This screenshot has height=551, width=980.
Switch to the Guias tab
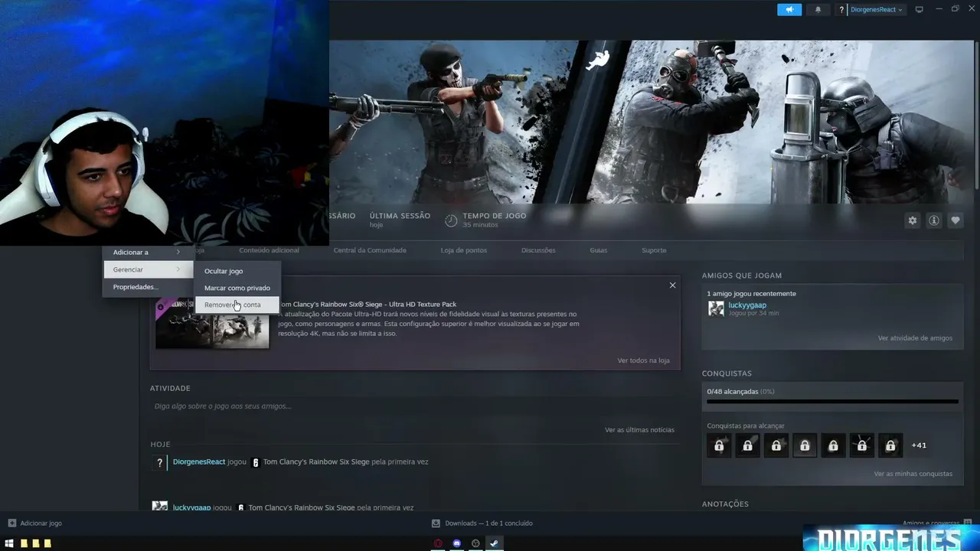[599, 250]
